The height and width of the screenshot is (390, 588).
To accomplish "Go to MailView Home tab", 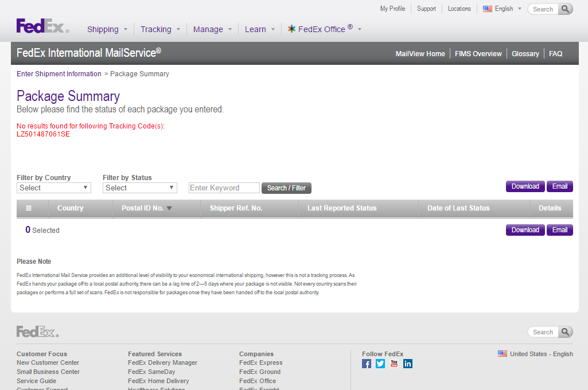I will (420, 54).
